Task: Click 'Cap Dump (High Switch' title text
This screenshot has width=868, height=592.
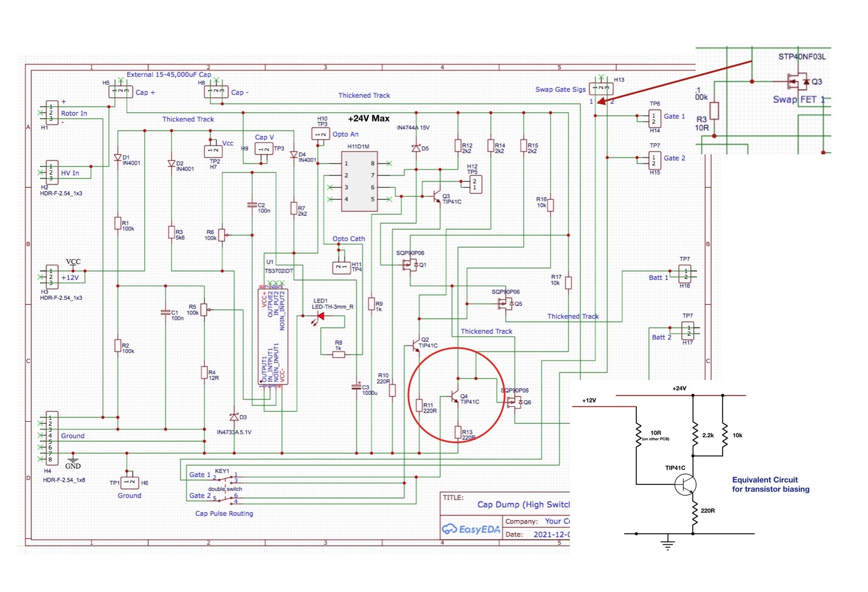Action: pos(523,504)
